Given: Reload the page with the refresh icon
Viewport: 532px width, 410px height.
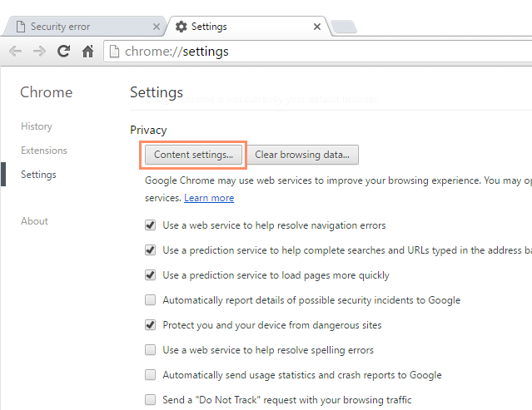Looking at the screenshot, I should click(x=63, y=52).
